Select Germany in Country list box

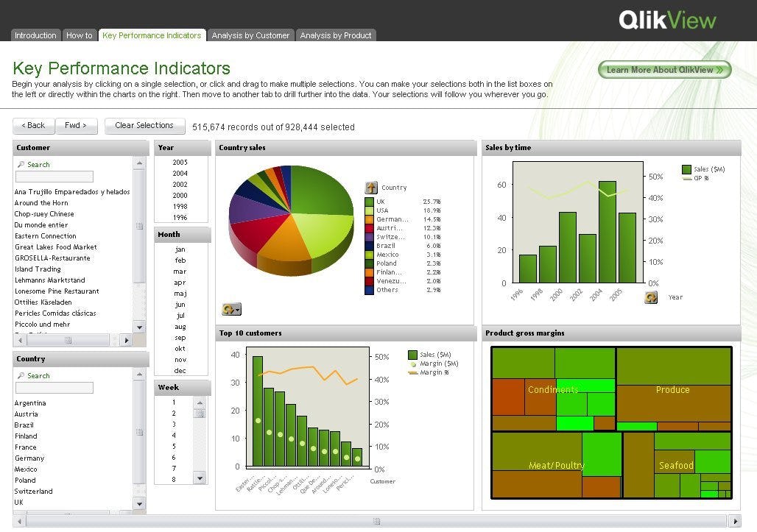point(29,458)
